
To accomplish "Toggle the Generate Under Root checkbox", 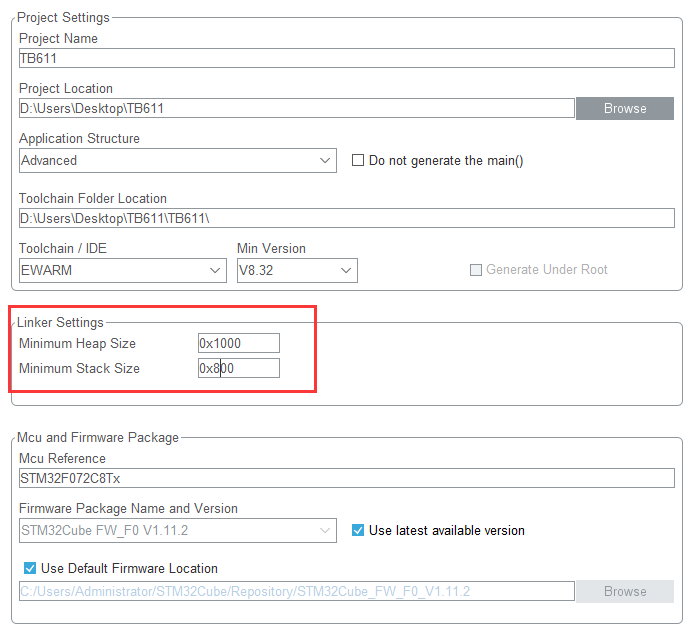I will (477, 270).
